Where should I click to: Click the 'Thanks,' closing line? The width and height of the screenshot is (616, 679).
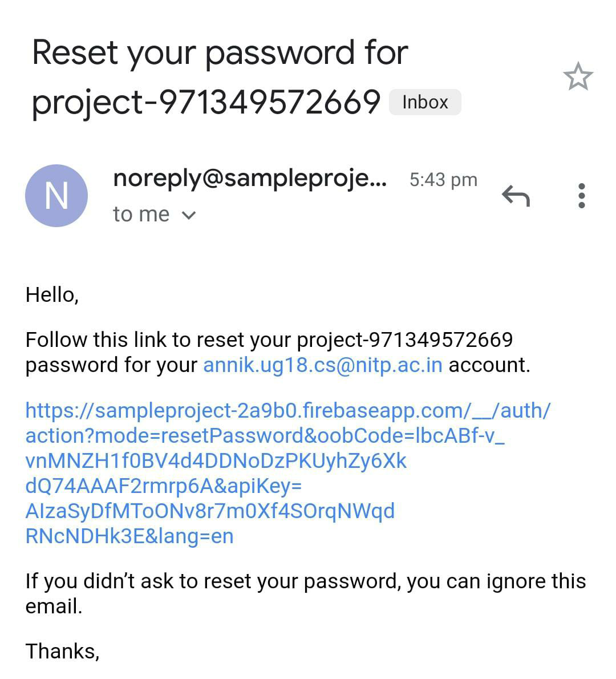click(x=62, y=651)
